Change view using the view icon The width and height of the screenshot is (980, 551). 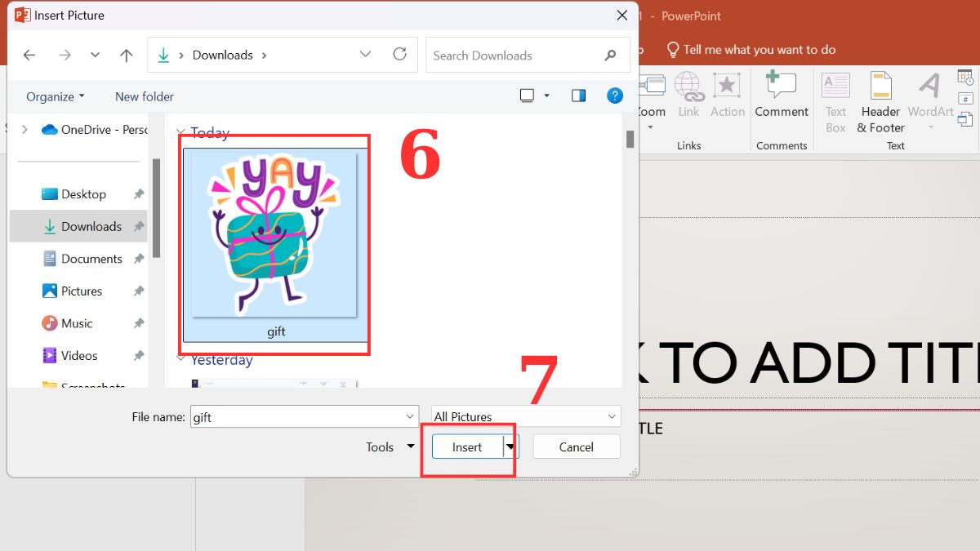527,96
